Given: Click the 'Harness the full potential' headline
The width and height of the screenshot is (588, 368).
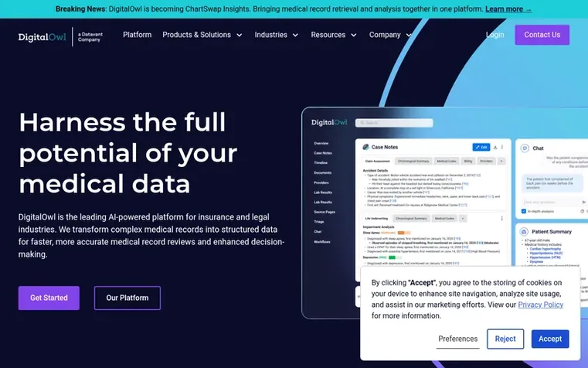Looking at the screenshot, I should point(127,152).
